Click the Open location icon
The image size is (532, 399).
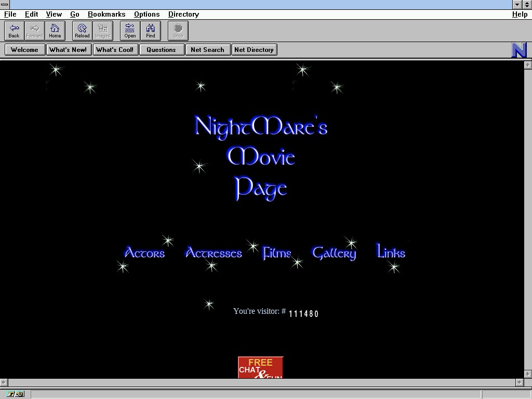coord(130,31)
